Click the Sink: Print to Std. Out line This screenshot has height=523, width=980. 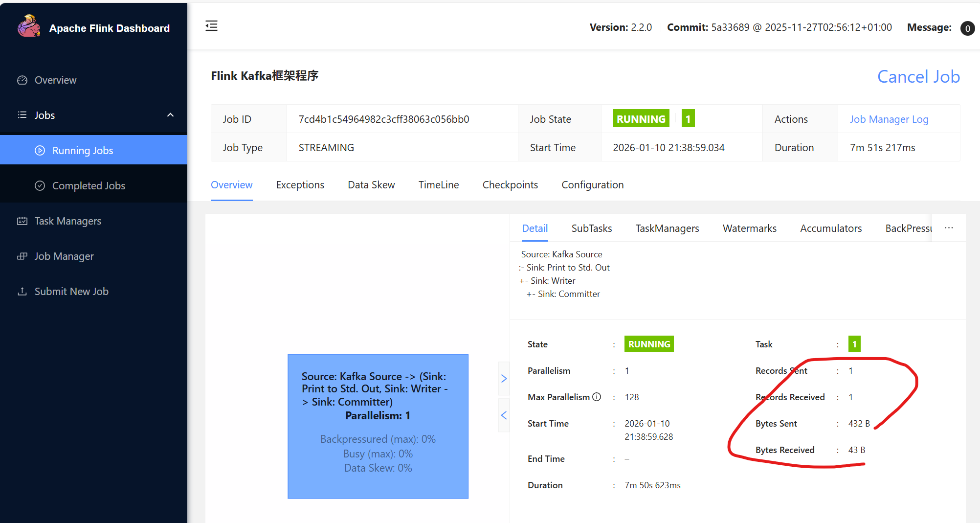tap(564, 268)
